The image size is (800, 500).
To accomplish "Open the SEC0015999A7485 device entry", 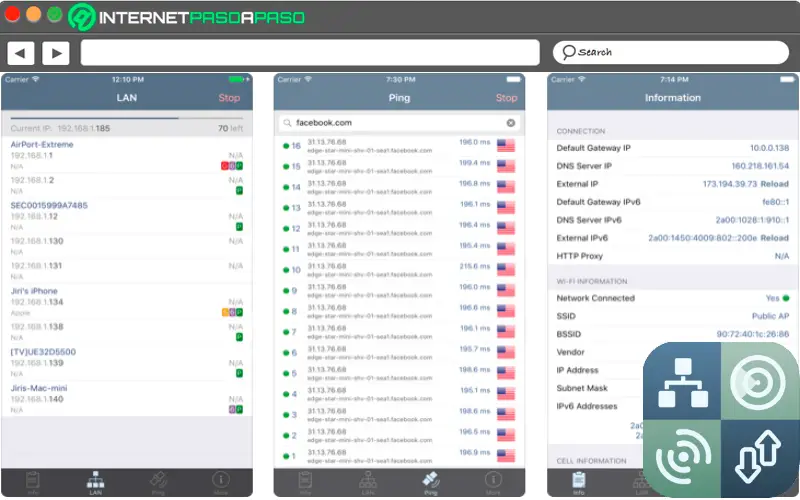I will (127, 216).
